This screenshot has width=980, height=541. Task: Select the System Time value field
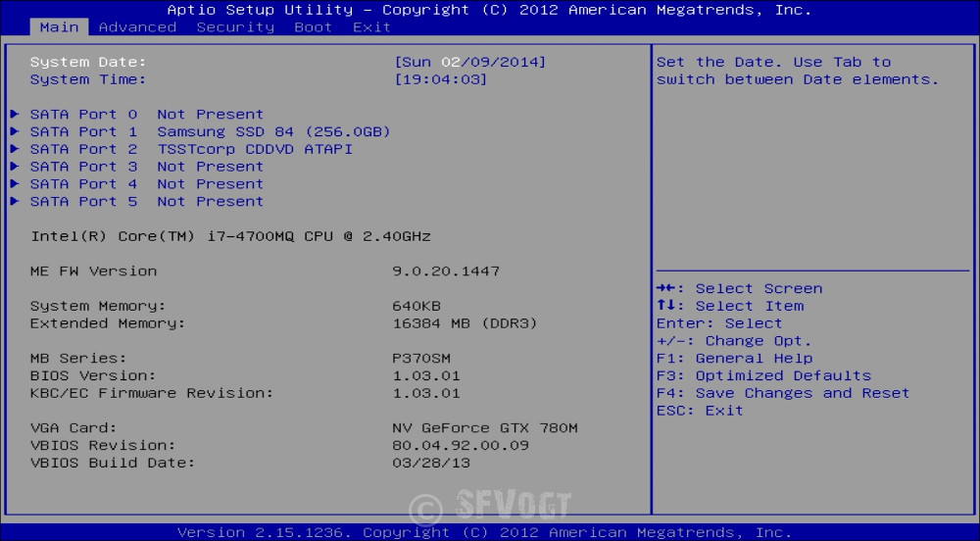point(441,79)
